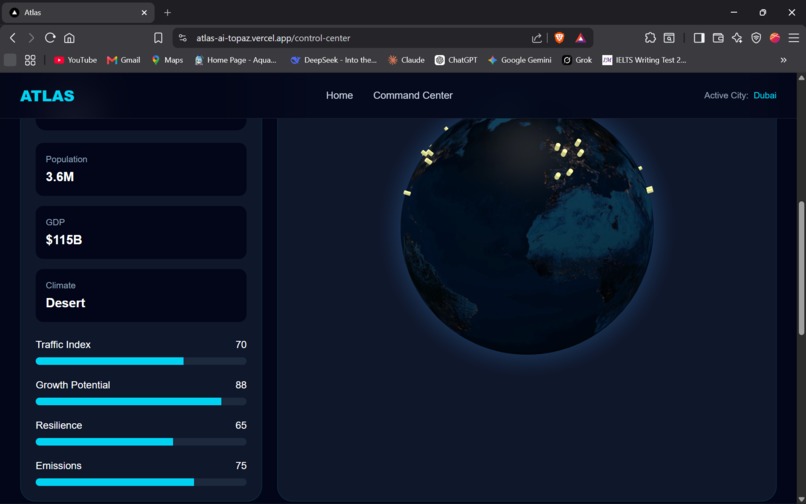Open the Google Gemini bookmark
Viewport: 806px width, 504px height.
[520, 60]
